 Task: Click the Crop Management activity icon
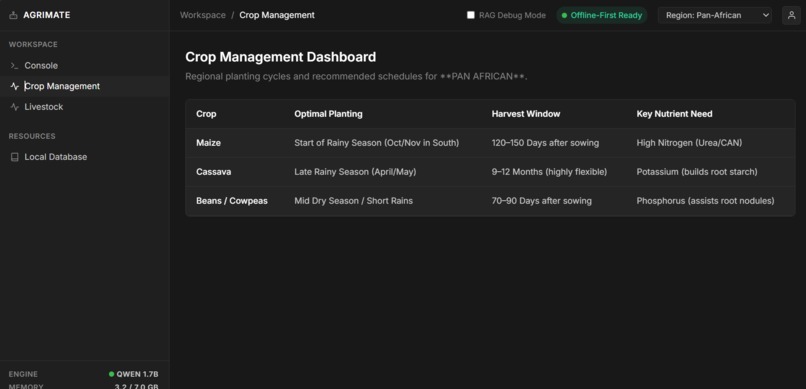(x=14, y=86)
